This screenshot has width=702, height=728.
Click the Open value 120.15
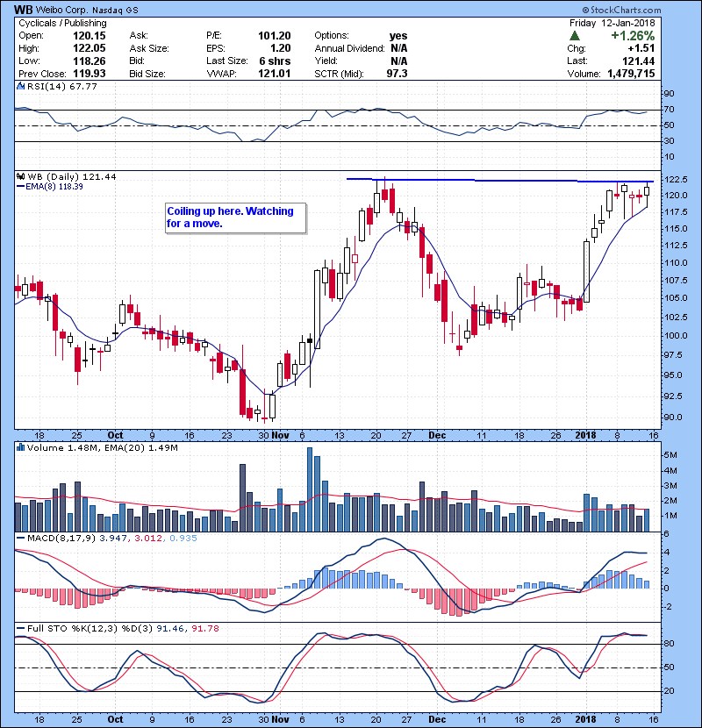coord(90,36)
